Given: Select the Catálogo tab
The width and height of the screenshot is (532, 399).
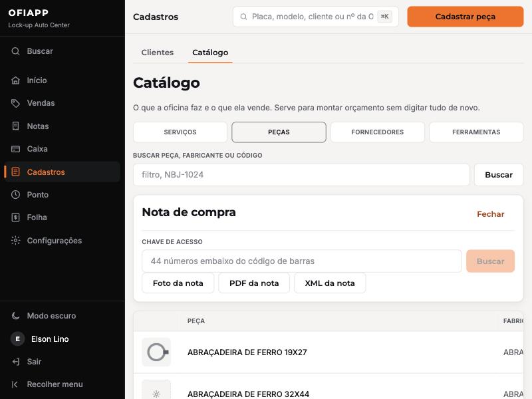Looking at the screenshot, I should click(210, 53).
